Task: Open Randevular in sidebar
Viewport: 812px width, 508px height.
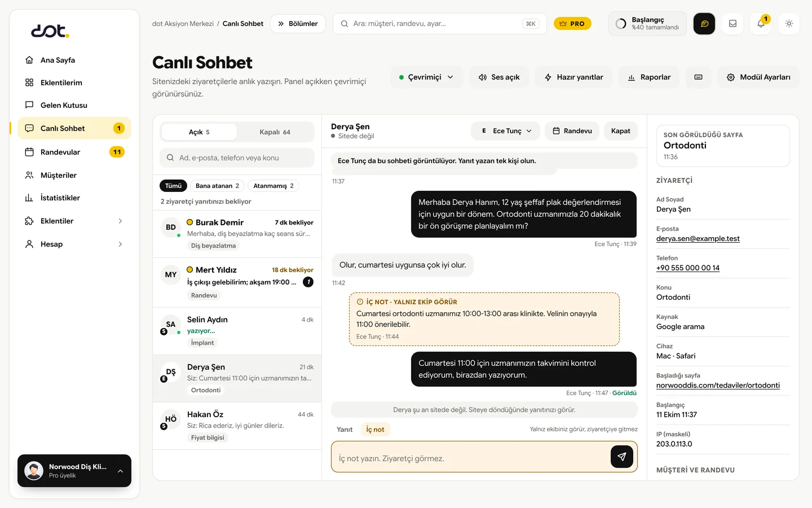Action: pos(74,152)
